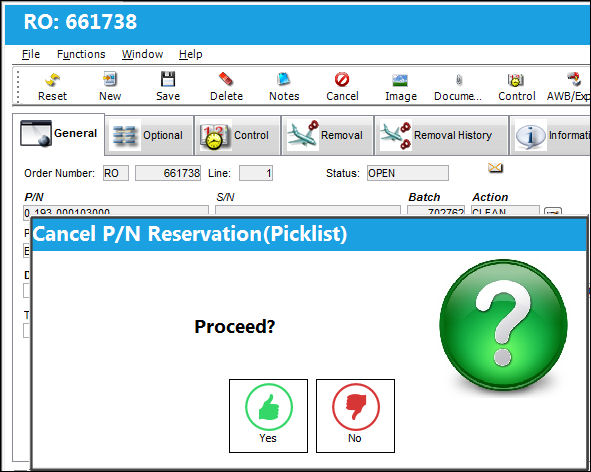This screenshot has width=591, height=472.
Task: Click the P/N input field
Action: pos(116,211)
